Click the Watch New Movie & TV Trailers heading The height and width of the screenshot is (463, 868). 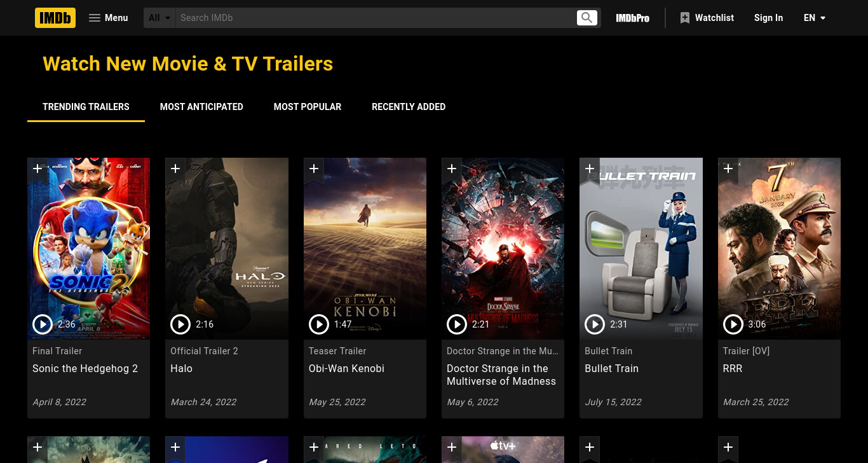[x=187, y=64]
